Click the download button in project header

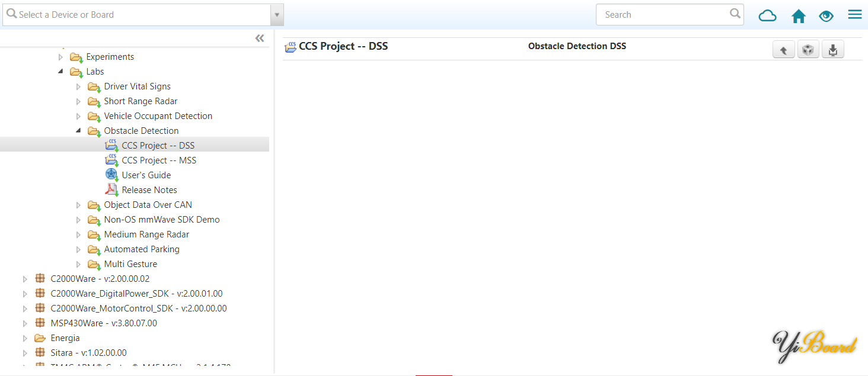[832, 50]
